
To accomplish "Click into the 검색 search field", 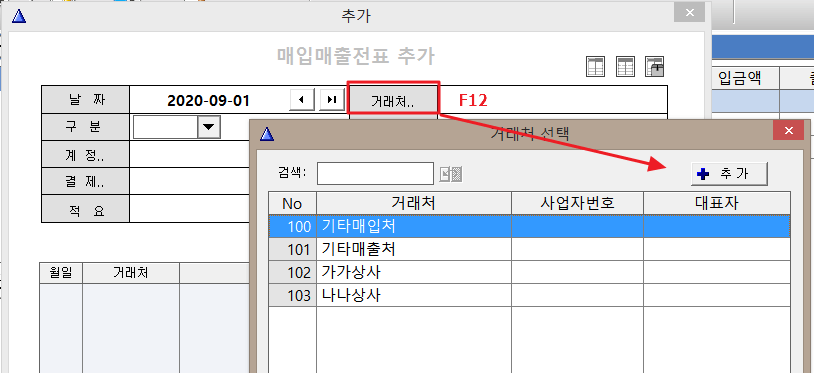I will coord(375,174).
